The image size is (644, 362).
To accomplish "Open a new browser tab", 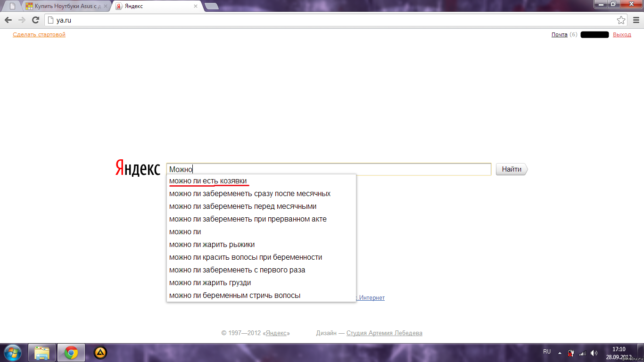I will point(212,7).
